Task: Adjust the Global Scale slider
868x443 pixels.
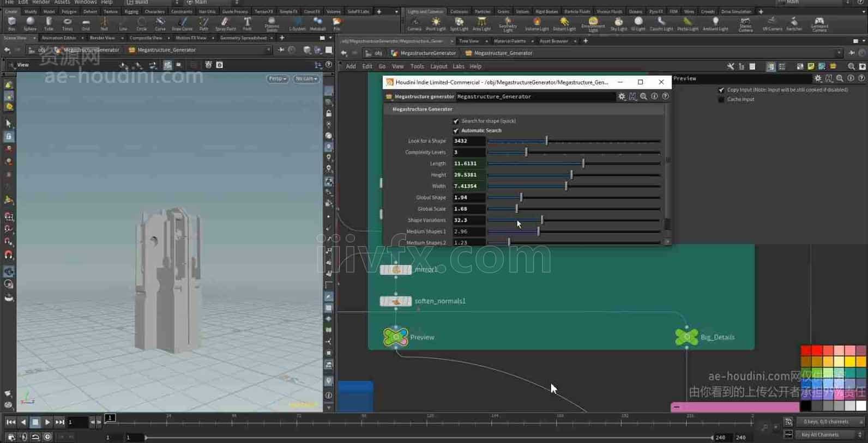Action: (x=574, y=209)
